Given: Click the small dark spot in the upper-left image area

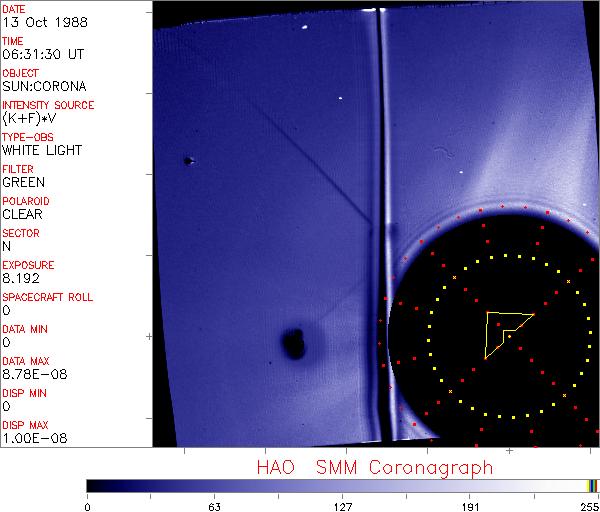Looking at the screenshot, I should [187, 160].
